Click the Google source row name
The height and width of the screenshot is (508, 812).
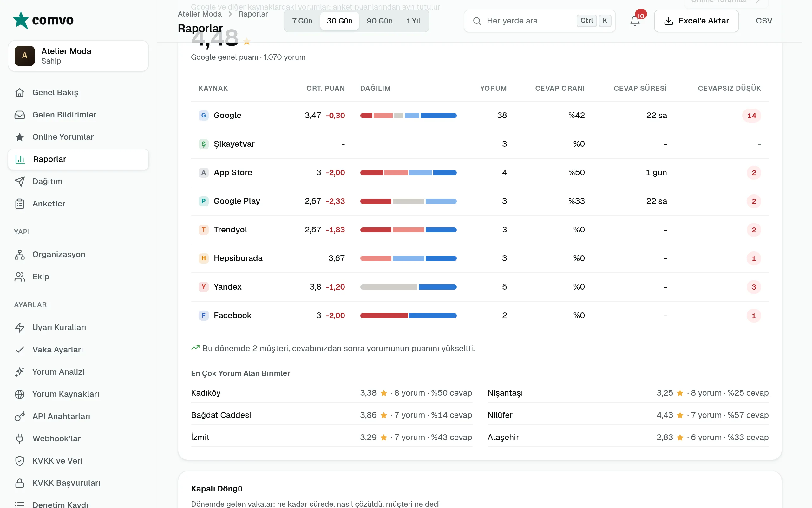(x=227, y=115)
